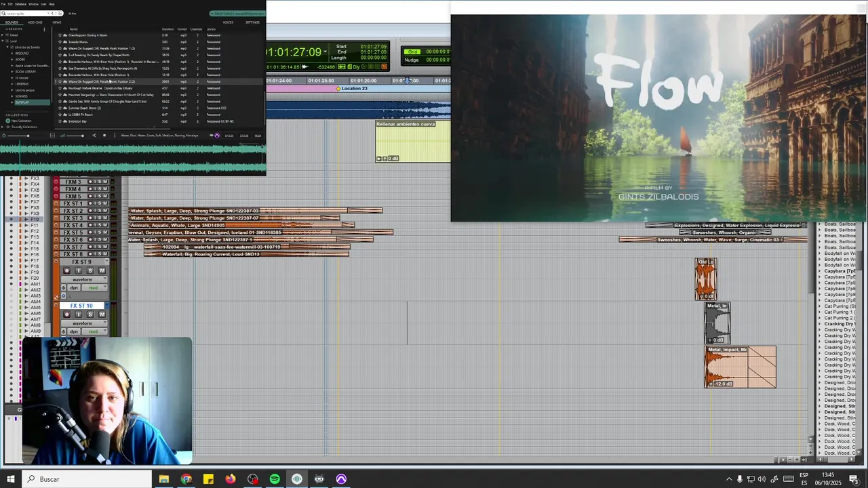868x488 pixels.
Task: Open the Libraries three-dot menu in Soundly
Action: [x=44, y=29]
